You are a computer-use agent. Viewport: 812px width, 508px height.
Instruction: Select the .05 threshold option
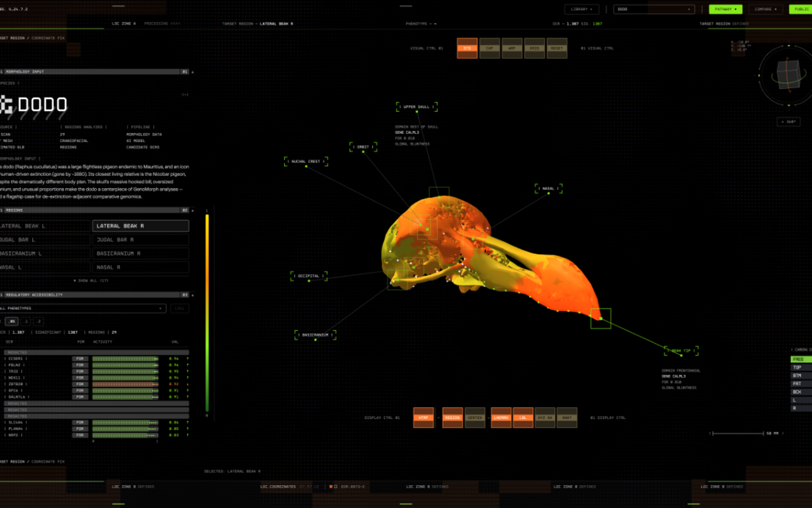[x=12, y=321]
